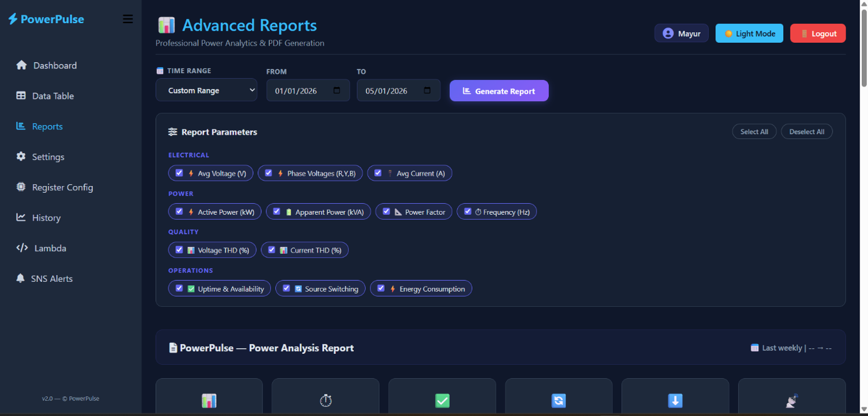Click the Generate Report button

[499, 91]
